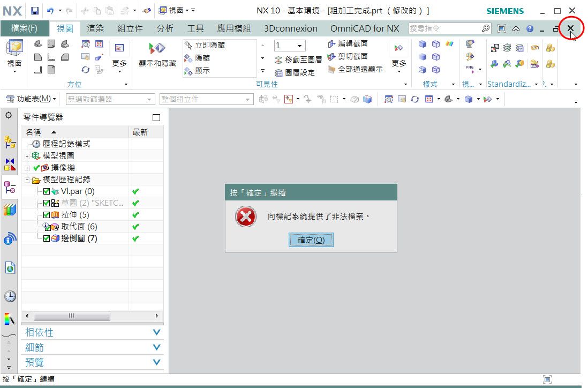Image resolution: width=588 pixels, height=388 pixels.
Task: Switch to the 分析 tab
Action: (x=165, y=28)
